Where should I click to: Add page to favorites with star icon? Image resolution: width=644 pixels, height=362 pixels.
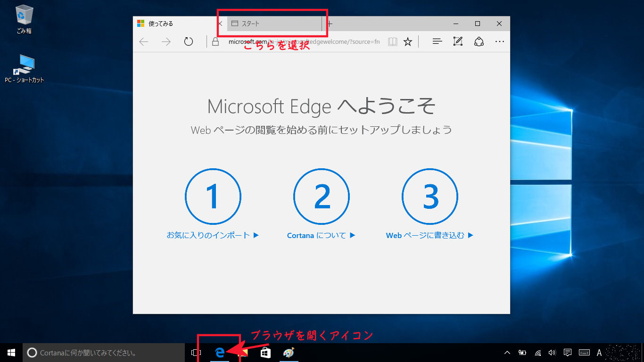click(x=408, y=42)
